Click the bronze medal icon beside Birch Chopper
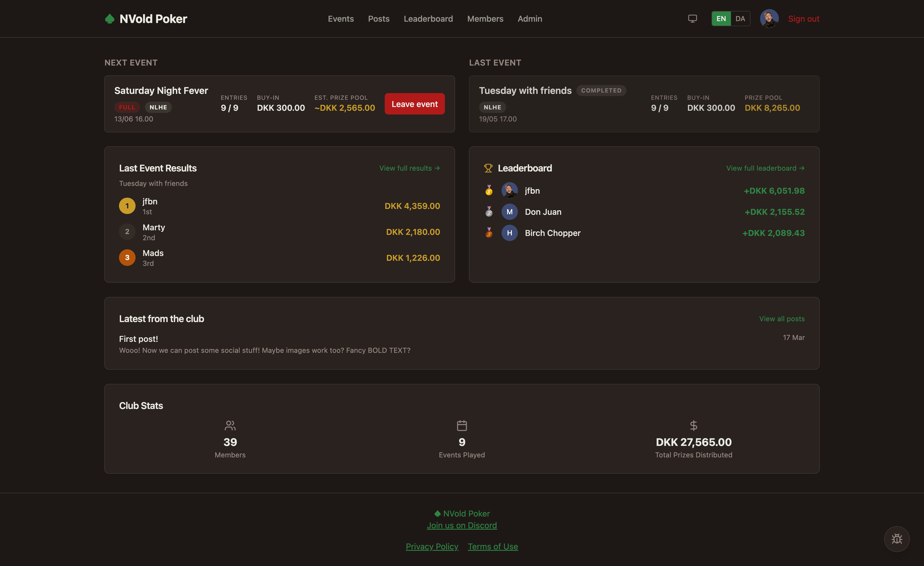Image resolution: width=924 pixels, height=566 pixels. coord(489,232)
